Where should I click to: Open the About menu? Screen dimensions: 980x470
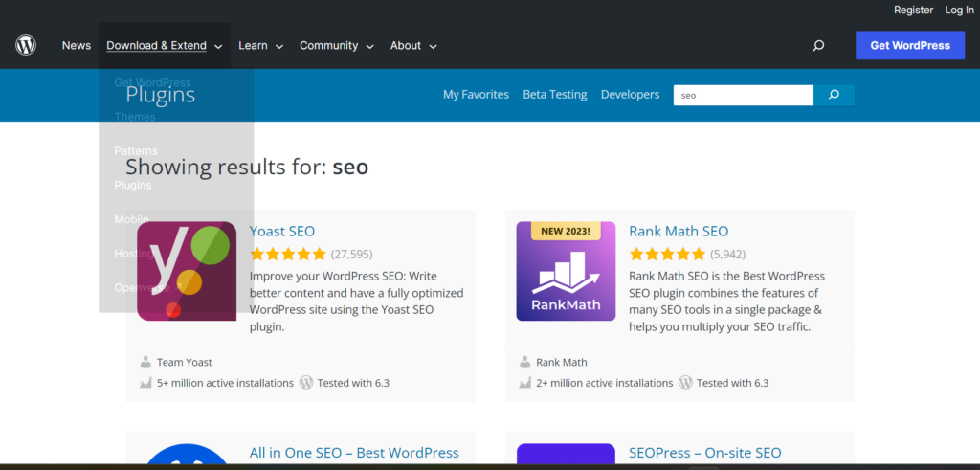click(406, 46)
